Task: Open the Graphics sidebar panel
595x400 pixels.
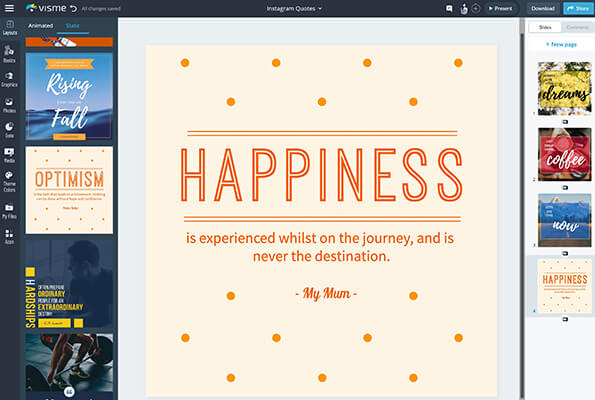Action: pos(9,80)
